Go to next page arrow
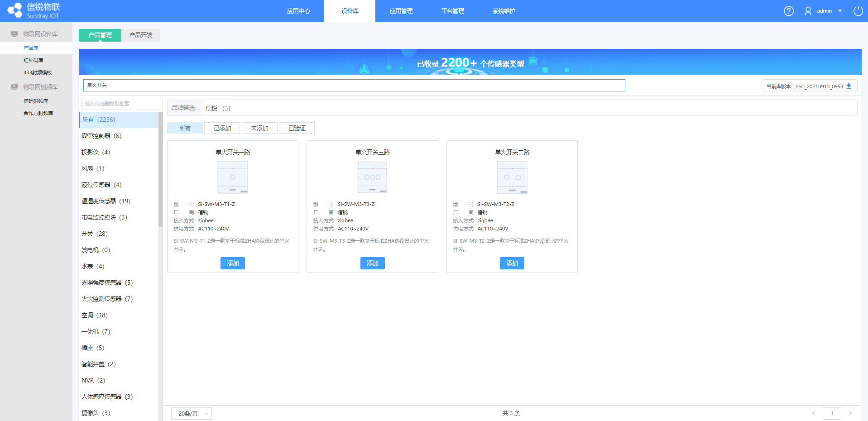Viewport: 868px width, 421px height. 850,413
